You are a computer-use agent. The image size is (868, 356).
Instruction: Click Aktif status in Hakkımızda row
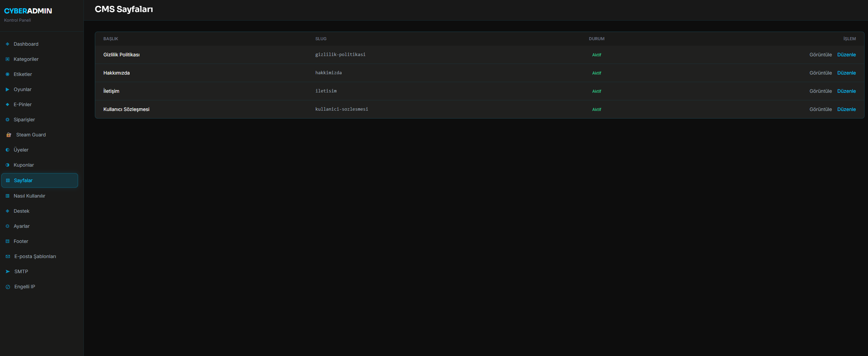pos(597,73)
